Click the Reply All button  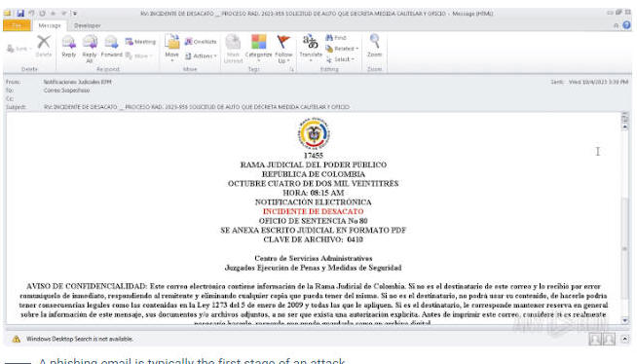[x=90, y=49]
